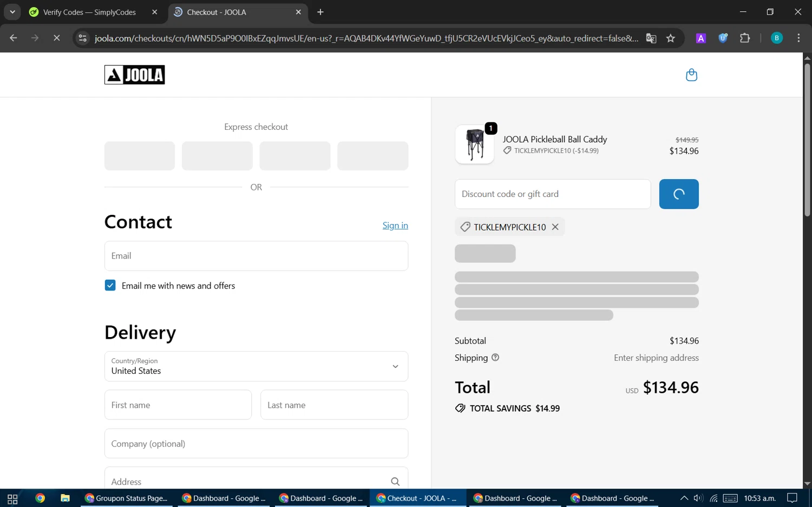The width and height of the screenshot is (812, 507).
Task: Close the Verify Codes SimplyCodes tab
Action: pos(154,12)
